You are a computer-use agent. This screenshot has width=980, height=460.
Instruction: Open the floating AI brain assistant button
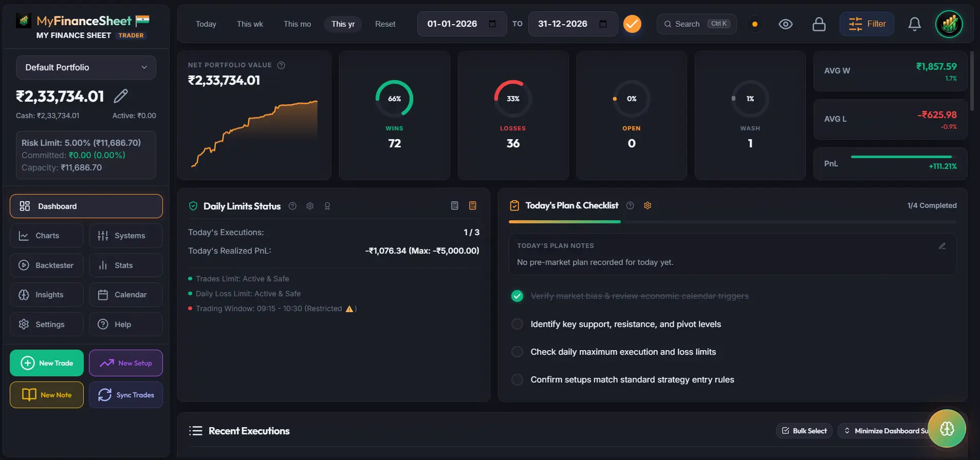[947, 429]
